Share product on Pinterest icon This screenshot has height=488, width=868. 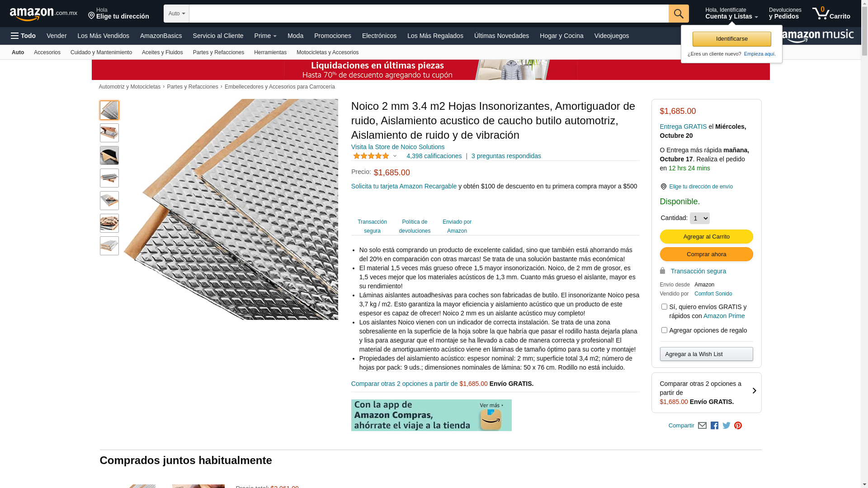click(738, 426)
